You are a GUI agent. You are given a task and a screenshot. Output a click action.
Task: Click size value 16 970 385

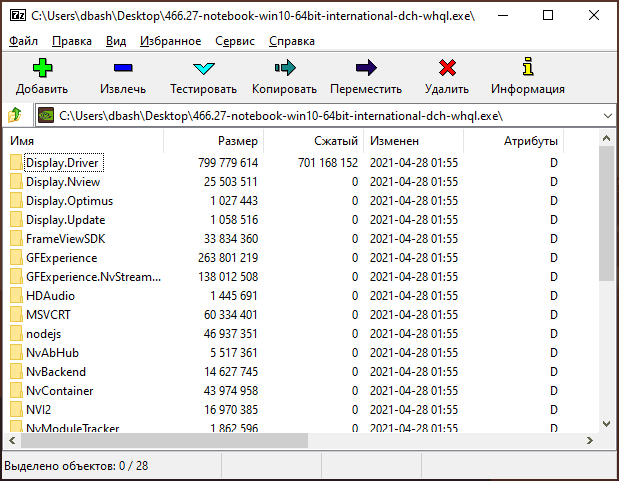tap(231, 410)
